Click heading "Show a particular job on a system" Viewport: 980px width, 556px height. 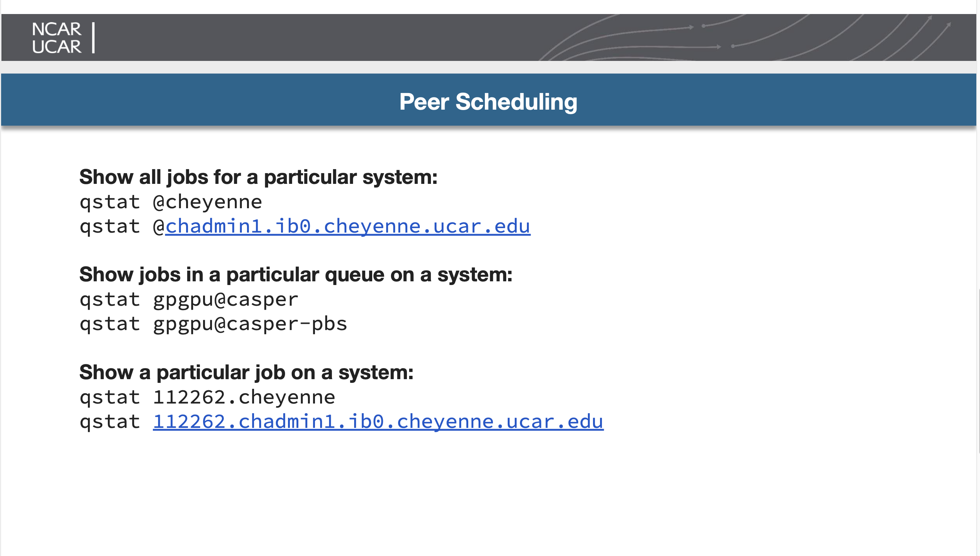246,372
